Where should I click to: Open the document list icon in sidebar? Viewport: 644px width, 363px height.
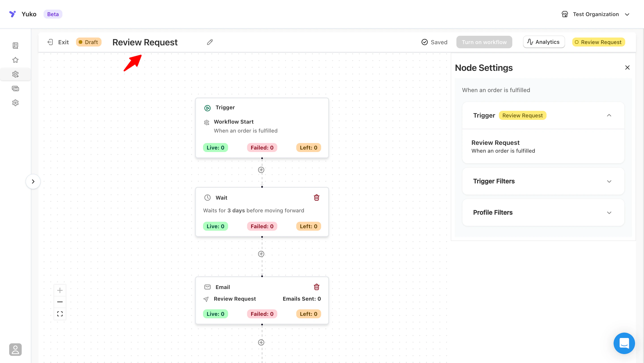[15, 45]
